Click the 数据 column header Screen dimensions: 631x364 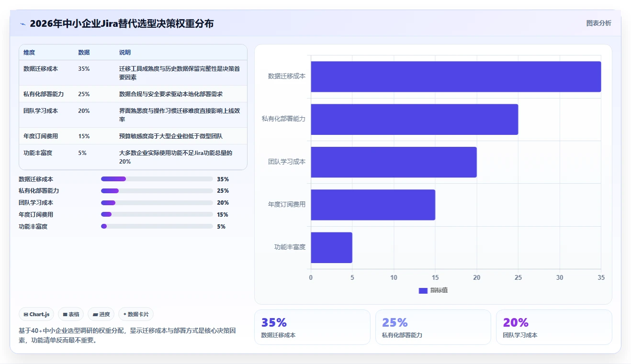[84, 52]
